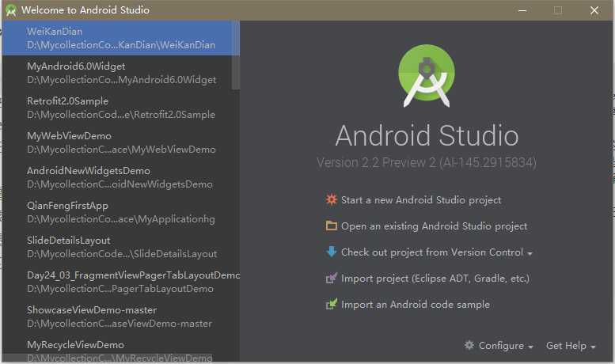615x364 pixels.
Task: Open an existing Android Studio project link
Action: (434, 226)
